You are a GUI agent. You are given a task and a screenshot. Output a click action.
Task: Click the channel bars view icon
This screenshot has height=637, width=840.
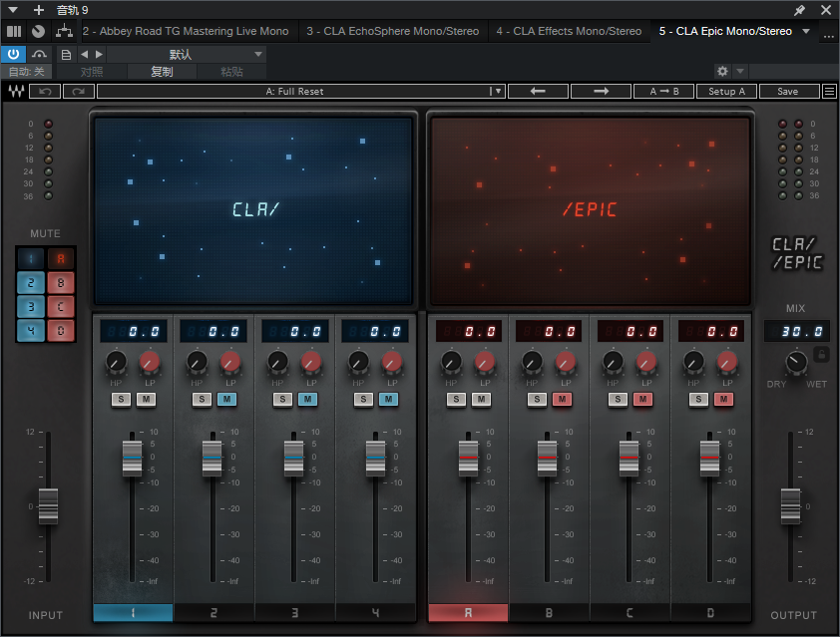pyautogui.click(x=14, y=31)
